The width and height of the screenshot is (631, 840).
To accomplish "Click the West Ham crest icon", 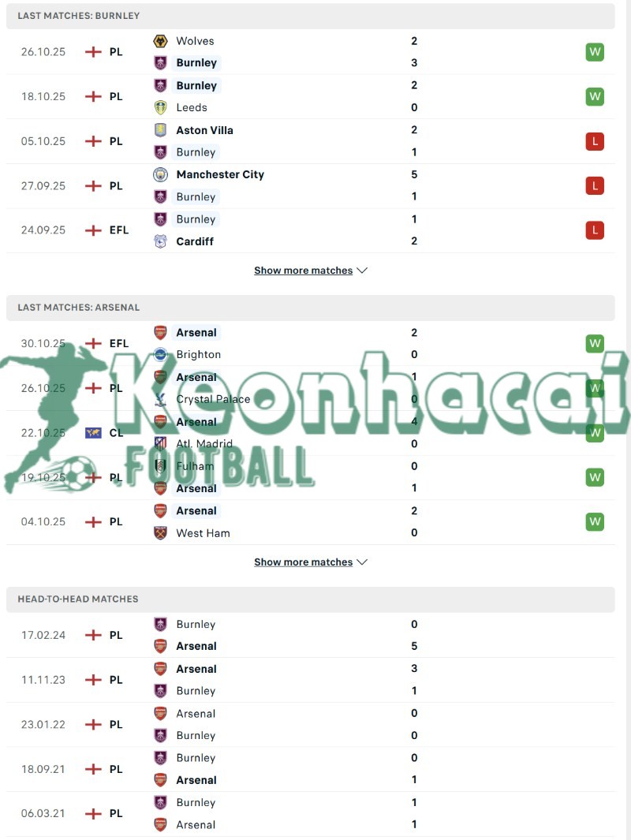I will coord(160,532).
